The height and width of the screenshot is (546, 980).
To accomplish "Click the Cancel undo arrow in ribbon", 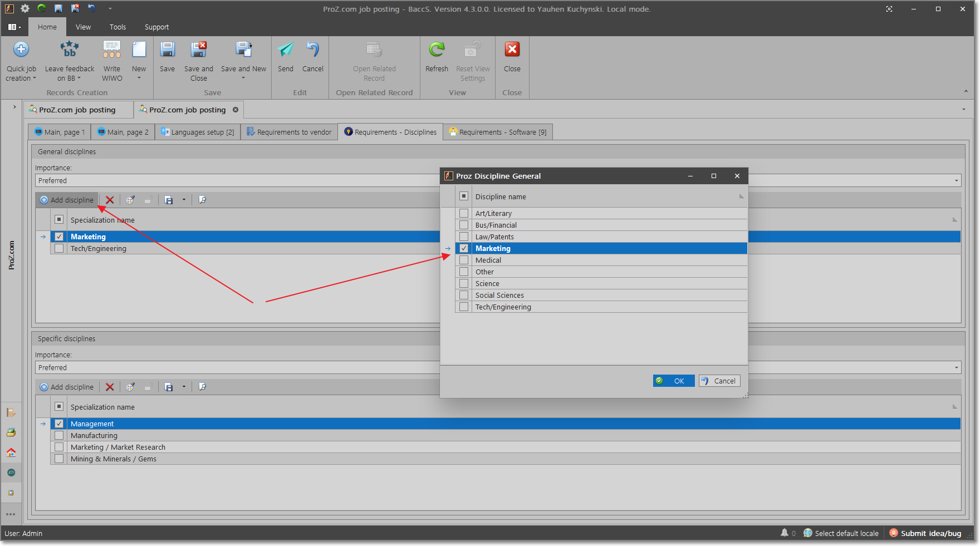I will click(313, 50).
